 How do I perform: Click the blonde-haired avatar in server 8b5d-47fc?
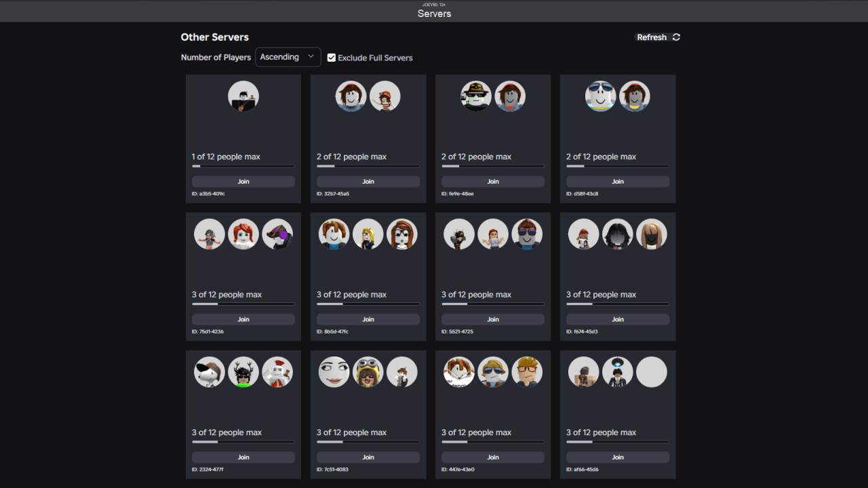368,235
